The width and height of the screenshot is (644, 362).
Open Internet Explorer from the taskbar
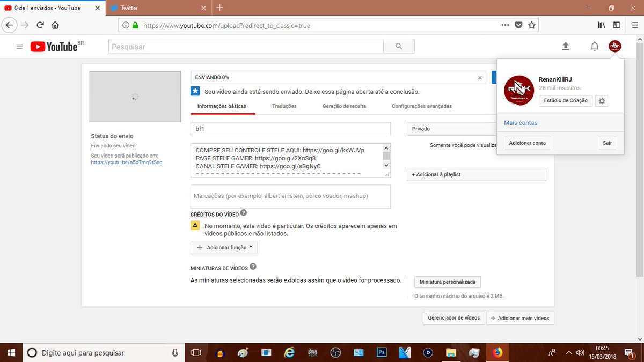(x=290, y=352)
